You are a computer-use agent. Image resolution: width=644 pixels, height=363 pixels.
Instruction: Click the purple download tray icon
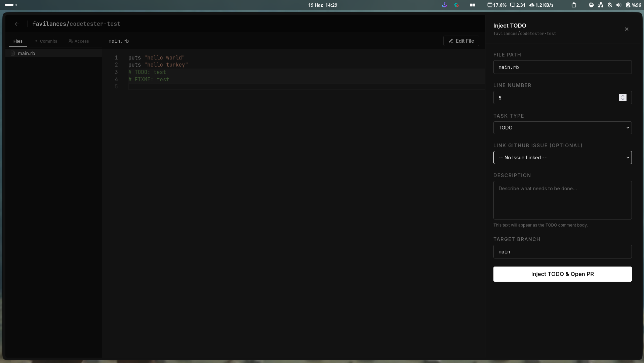click(x=444, y=5)
